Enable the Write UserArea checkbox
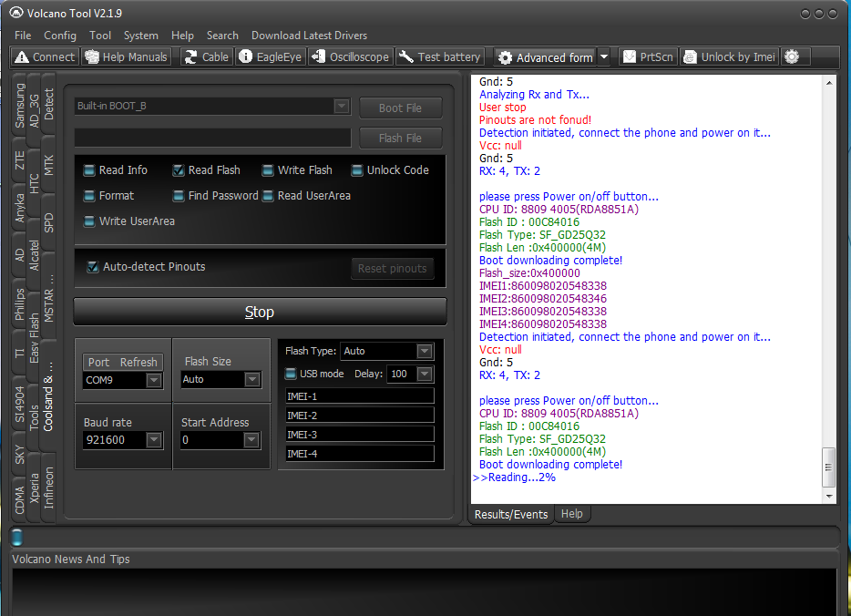The image size is (851, 616). pos(89,221)
